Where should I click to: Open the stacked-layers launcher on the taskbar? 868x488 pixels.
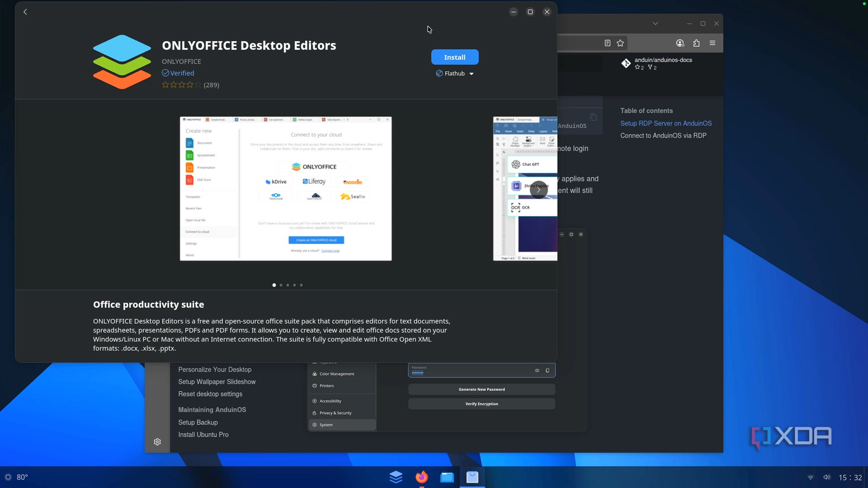click(396, 477)
